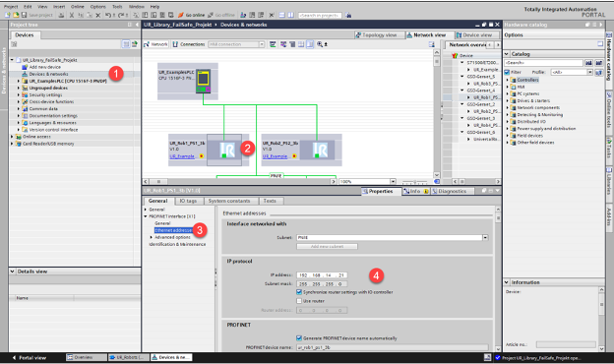Click the Network button in editor toolbar
The width and height of the screenshot is (614, 364).
pos(155,44)
